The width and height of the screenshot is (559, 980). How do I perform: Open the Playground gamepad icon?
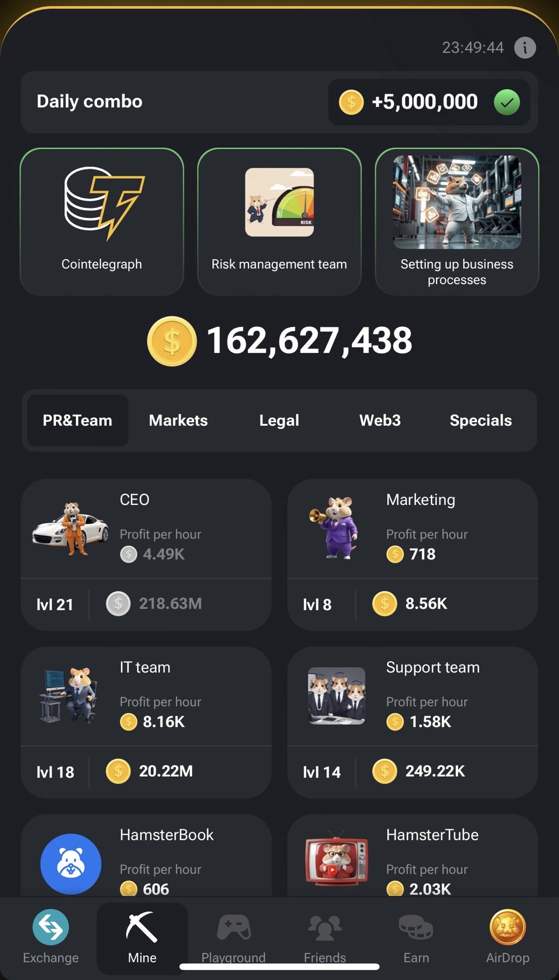233,927
